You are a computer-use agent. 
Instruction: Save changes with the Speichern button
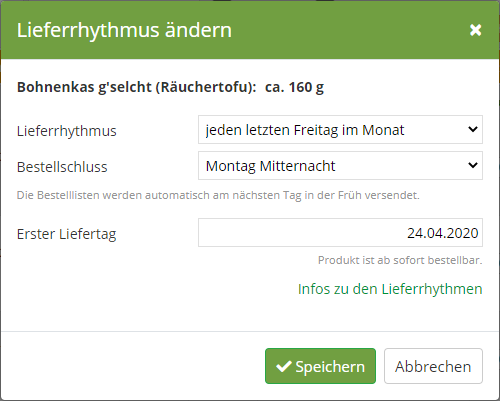tap(320, 366)
